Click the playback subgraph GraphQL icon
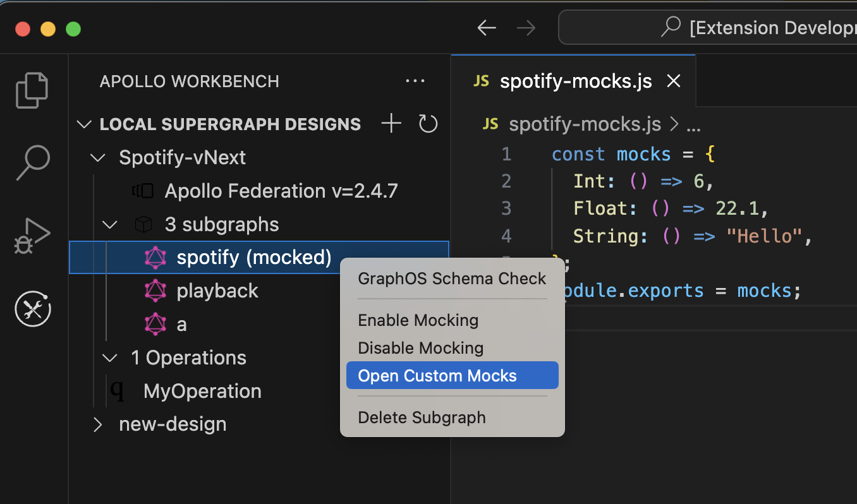 [x=155, y=291]
